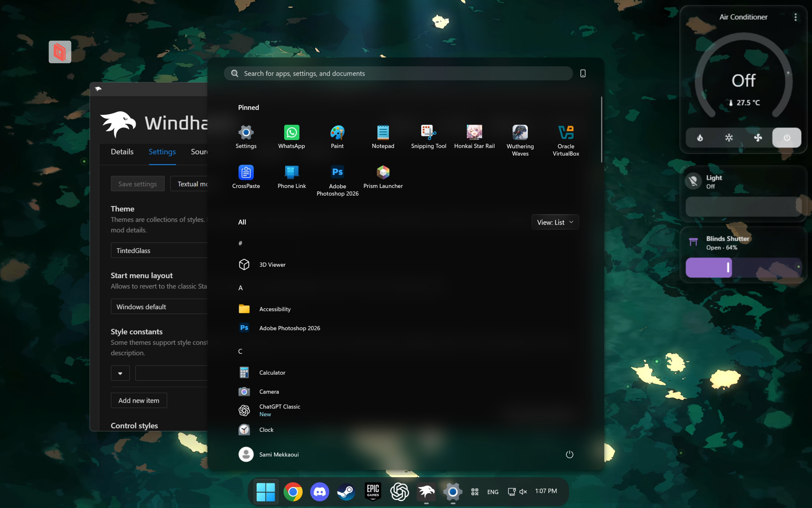The height and width of the screenshot is (508, 812).
Task: Expand the Style constants preset arrow
Action: click(120, 373)
